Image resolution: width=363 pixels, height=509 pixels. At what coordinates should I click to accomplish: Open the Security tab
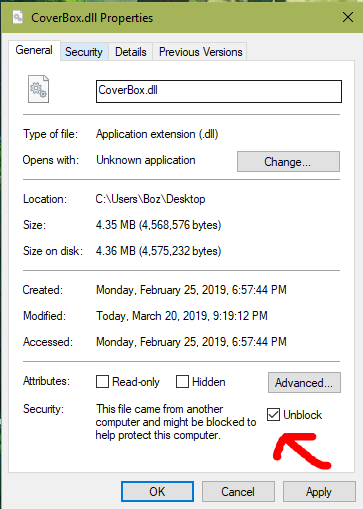tap(84, 52)
